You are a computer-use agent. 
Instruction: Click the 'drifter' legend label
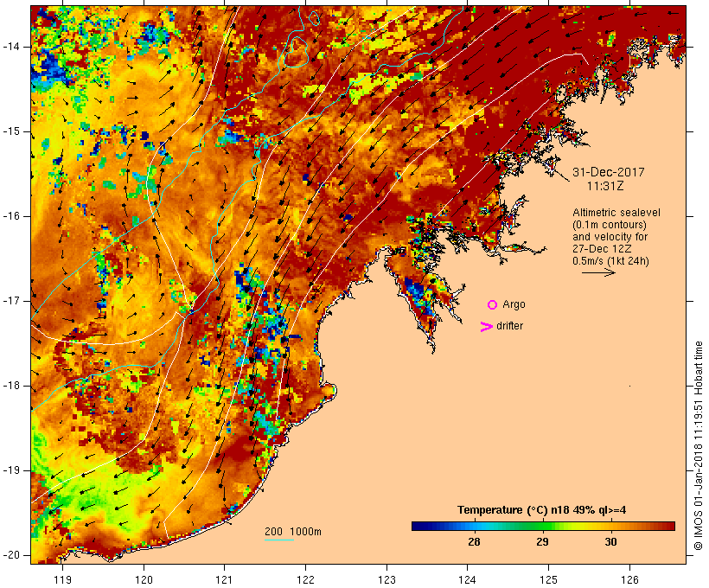click(509, 326)
